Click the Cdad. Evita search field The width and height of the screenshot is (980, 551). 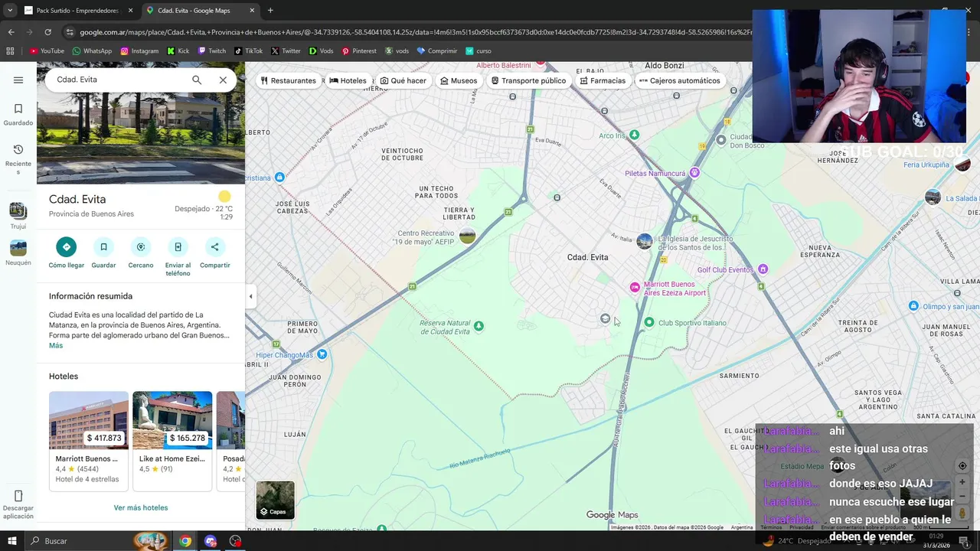point(119,80)
